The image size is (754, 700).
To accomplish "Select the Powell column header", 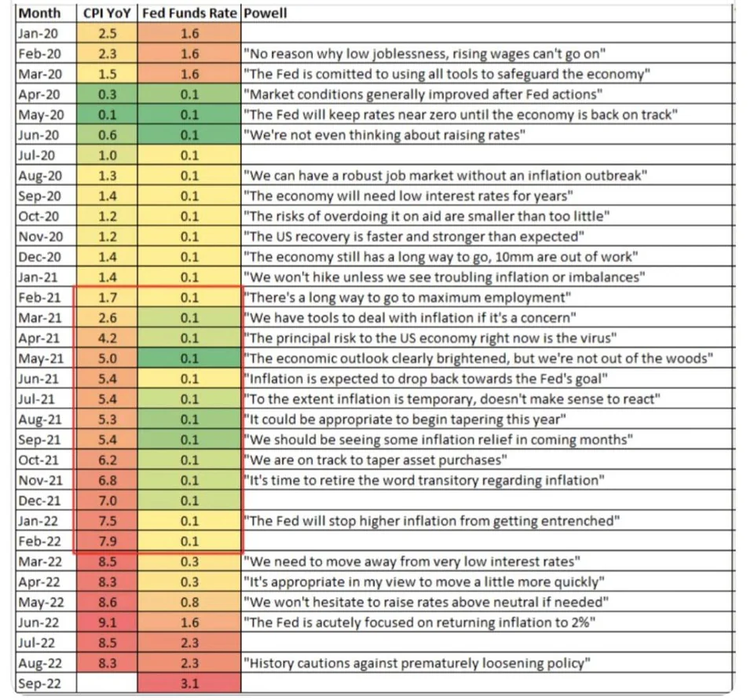I will (264, 15).
